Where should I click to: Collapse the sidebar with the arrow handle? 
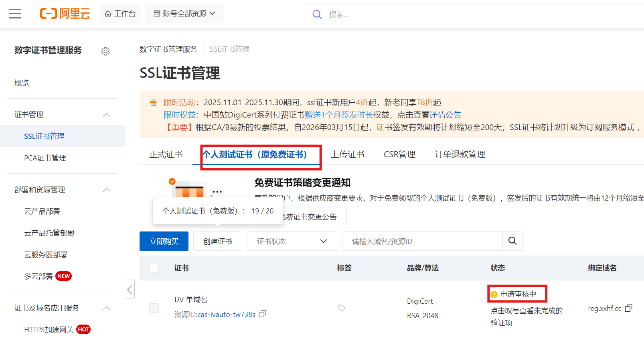tap(130, 290)
